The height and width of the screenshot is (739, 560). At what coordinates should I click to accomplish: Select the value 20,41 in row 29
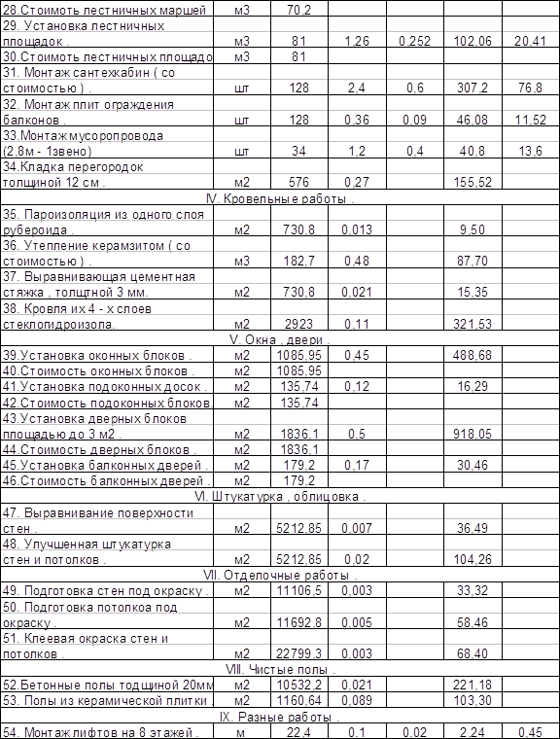(530, 41)
